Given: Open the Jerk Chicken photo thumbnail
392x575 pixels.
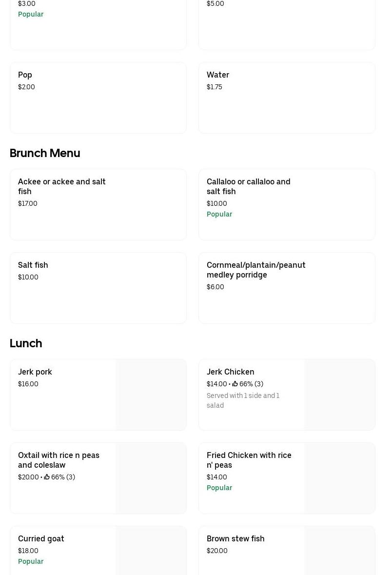Looking at the screenshot, I should (x=339, y=395).
